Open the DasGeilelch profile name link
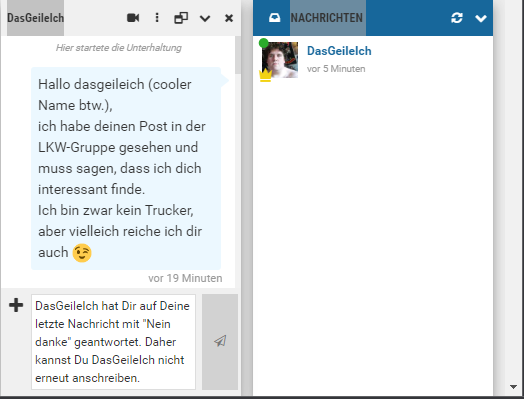The image size is (524, 399). click(x=339, y=51)
